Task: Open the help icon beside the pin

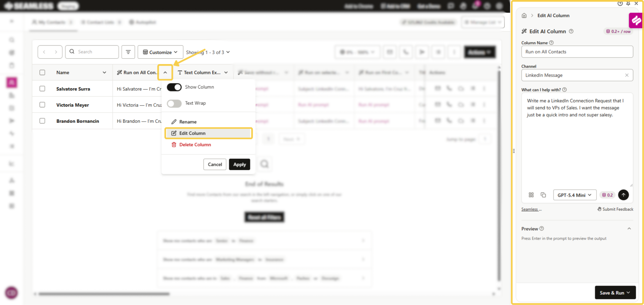Action: (620, 3)
